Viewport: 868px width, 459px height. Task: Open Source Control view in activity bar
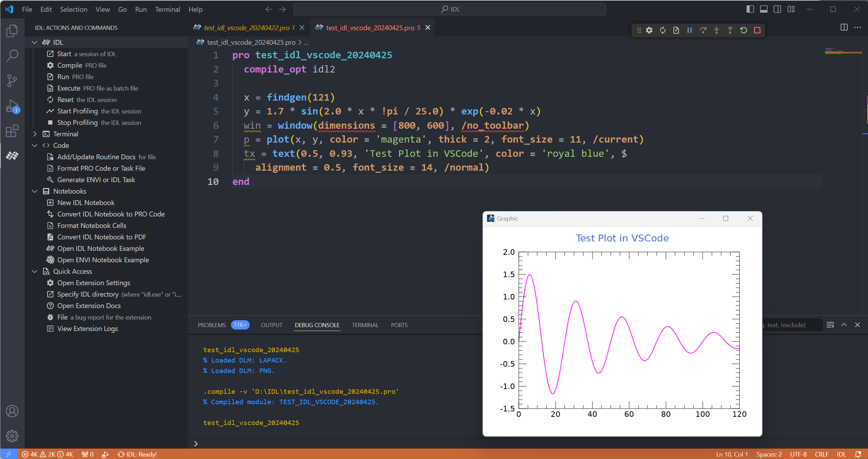coord(12,81)
